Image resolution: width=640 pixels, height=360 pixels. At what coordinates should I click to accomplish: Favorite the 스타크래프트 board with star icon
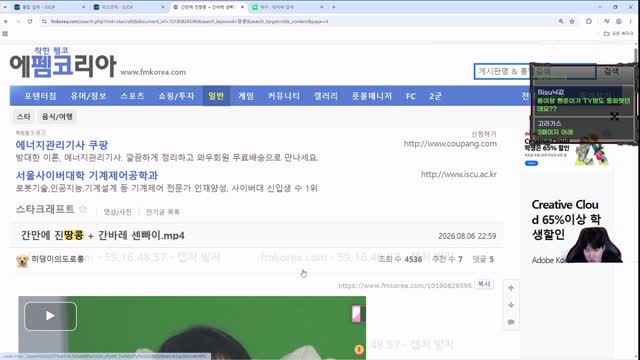click(83, 209)
